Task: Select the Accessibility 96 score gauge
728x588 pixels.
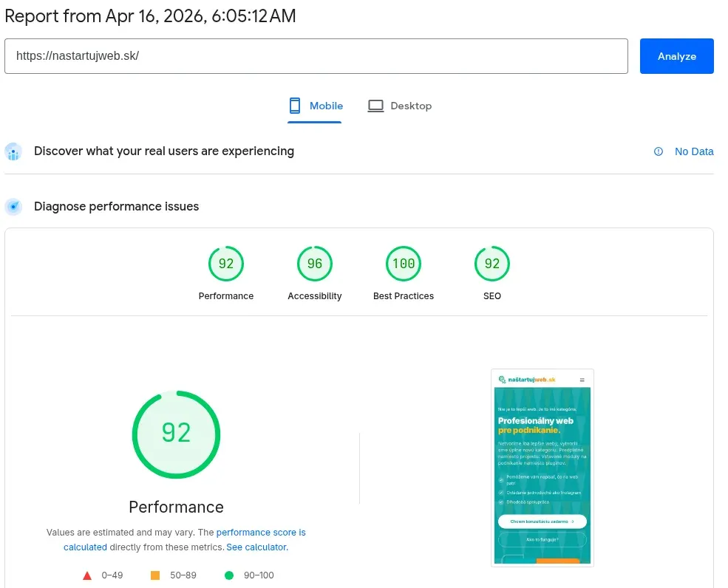Action: click(315, 264)
